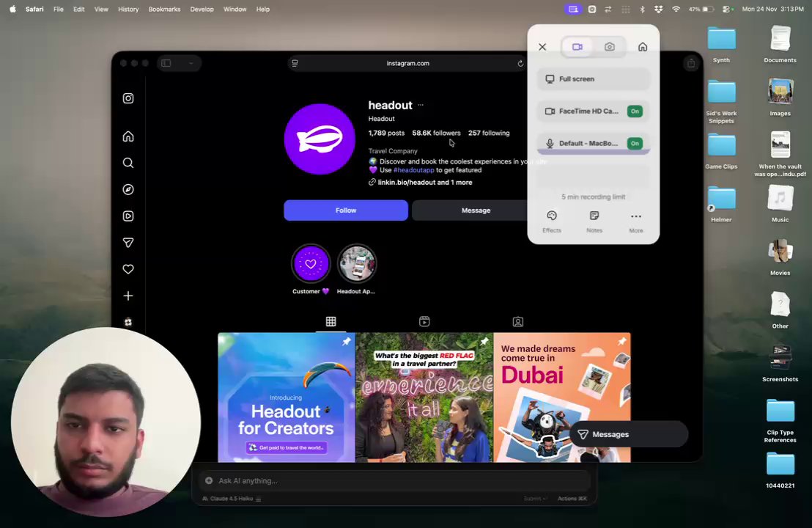Open #headoutapp hashtag link
812x528 pixels.
(x=413, y=170)
